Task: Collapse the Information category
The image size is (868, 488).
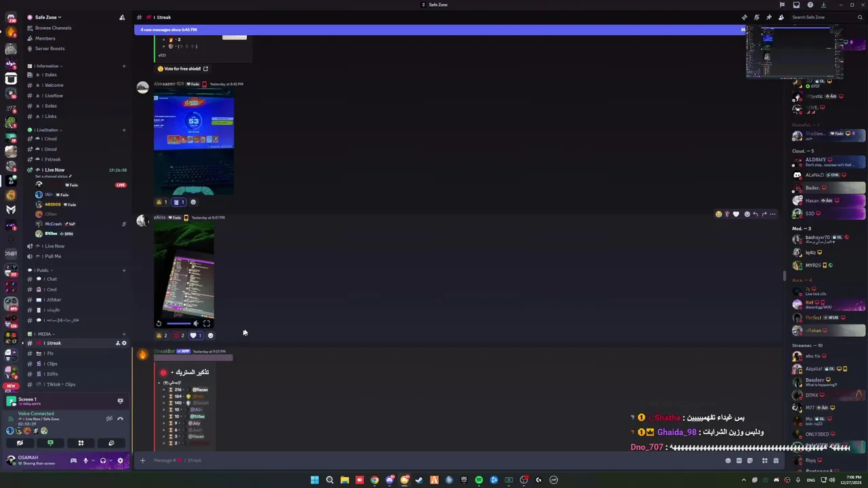Action: click(46, 66)
